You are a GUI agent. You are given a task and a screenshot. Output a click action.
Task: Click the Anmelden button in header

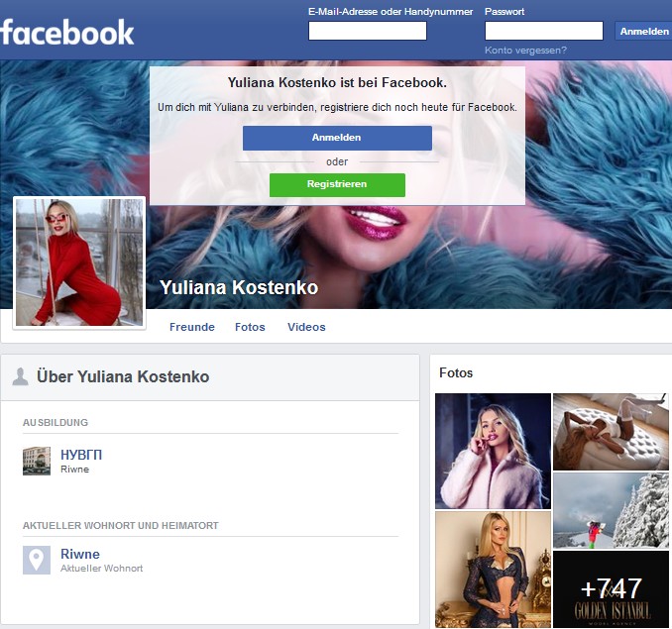coord(643,32)
